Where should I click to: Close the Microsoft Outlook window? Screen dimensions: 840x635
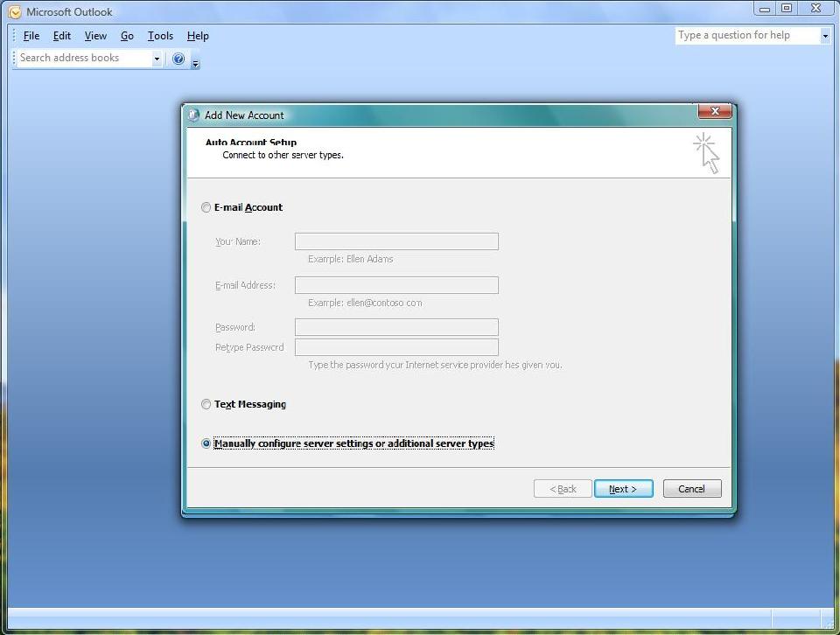coord(815,8)
